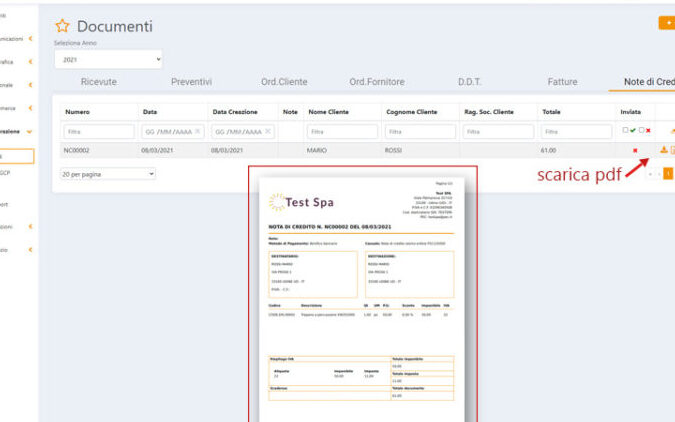The width and height of the screenshot is (675, 422).
Task: Switch to the Preventivi tab
Action: (x=191, y=81)
